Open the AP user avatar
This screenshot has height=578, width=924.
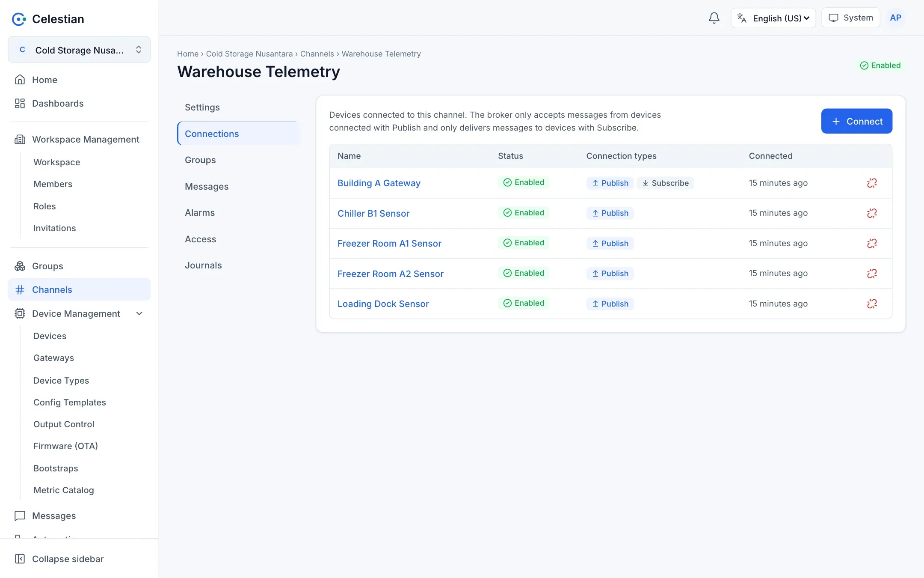[x=895, y=18]
